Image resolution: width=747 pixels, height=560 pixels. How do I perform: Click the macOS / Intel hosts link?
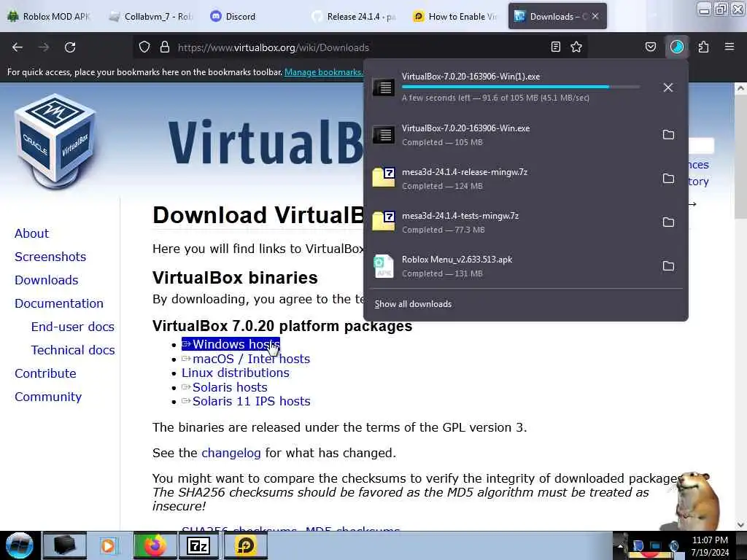tap(246, 359)
